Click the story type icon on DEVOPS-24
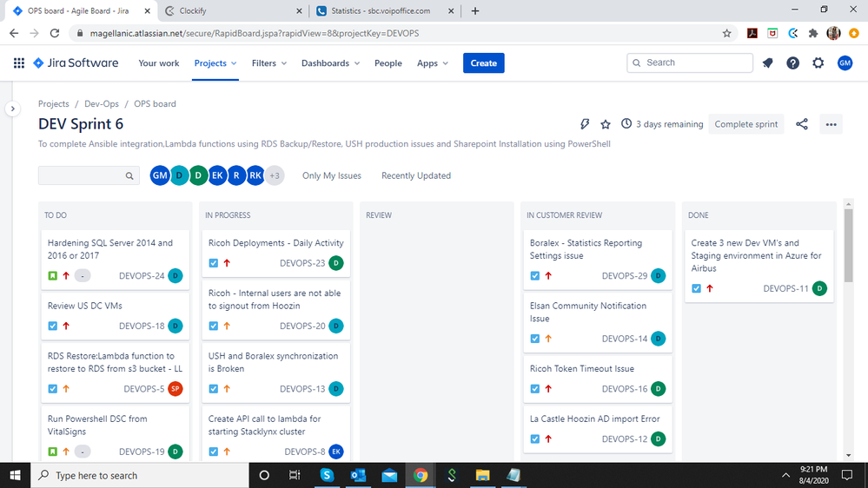The width and height of the screenshot is (868, 488). pos(53,275)
